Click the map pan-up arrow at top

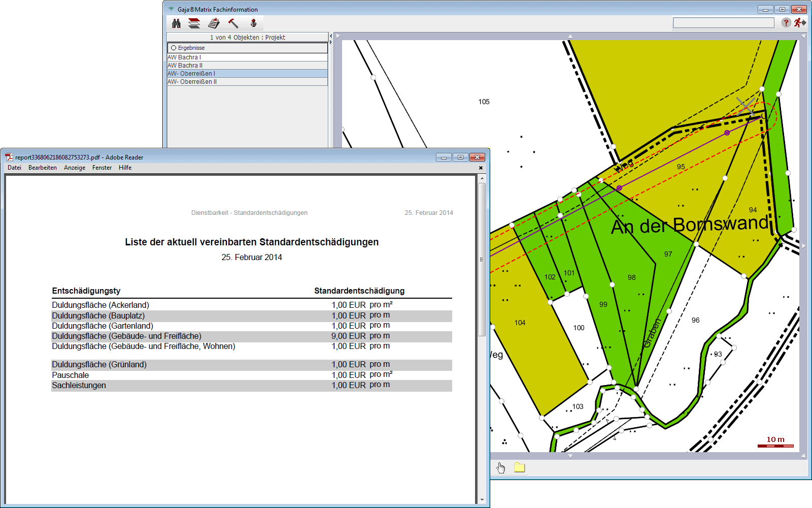tap(570, 37)
